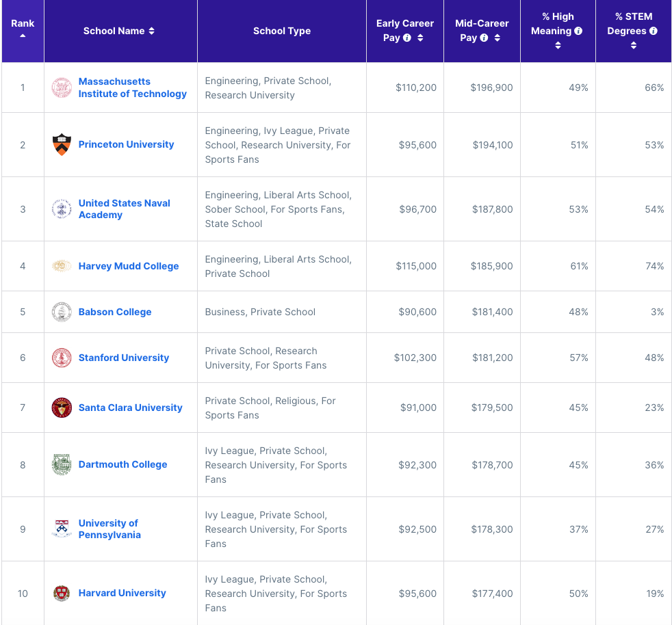Click the Harvey Mudd College logo
The height and width of the screenshot is (625, 672).
(62, 266)
